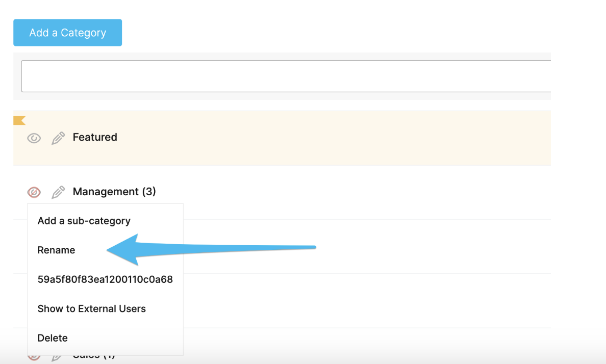The width and height of the screenshot is (606, 364).
Task: Open the pencil edit icon beside Featured
Action: 58,138
